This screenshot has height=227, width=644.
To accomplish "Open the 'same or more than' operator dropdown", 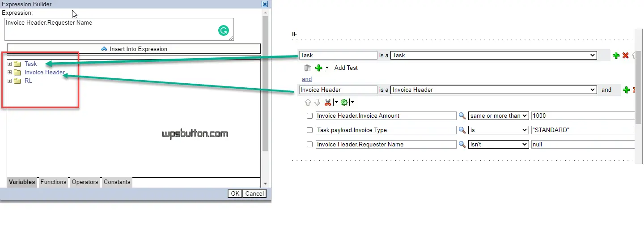I will [x=499, y=116].
